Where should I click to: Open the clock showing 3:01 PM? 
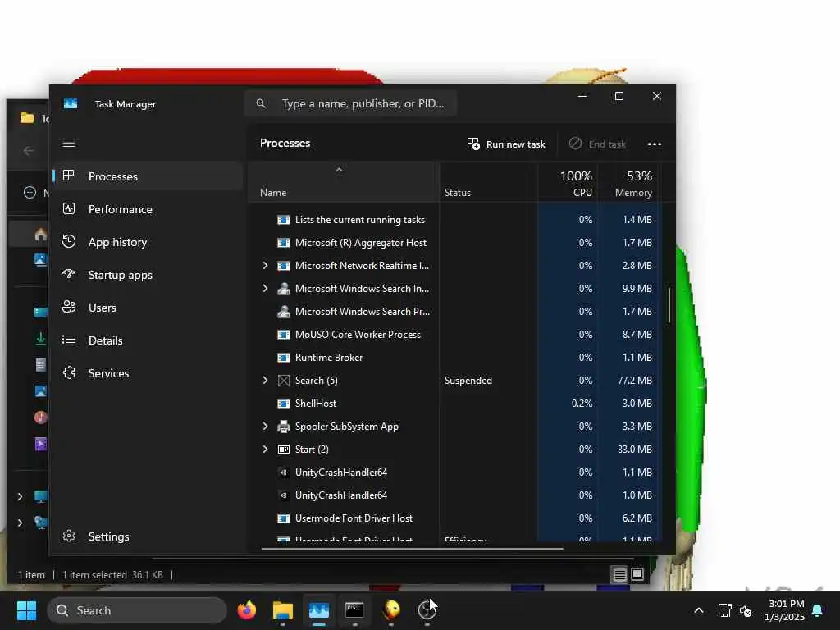pos(784,610)
